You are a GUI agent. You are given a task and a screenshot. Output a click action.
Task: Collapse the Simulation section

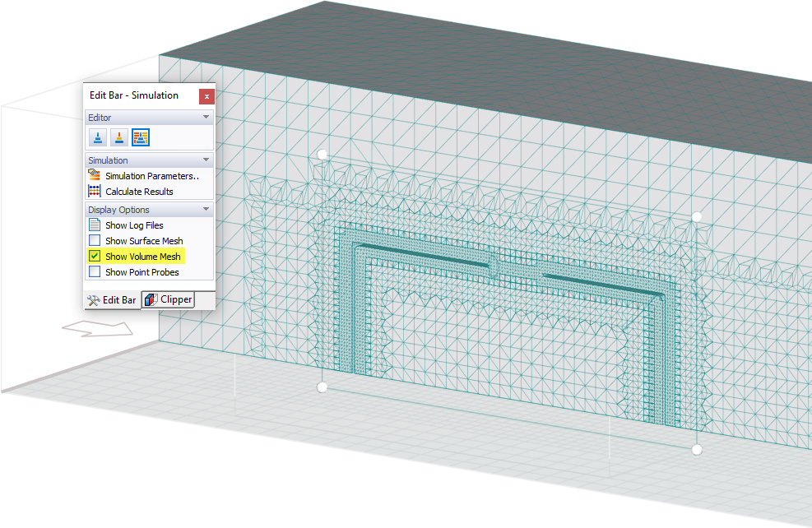pos(206,159)
